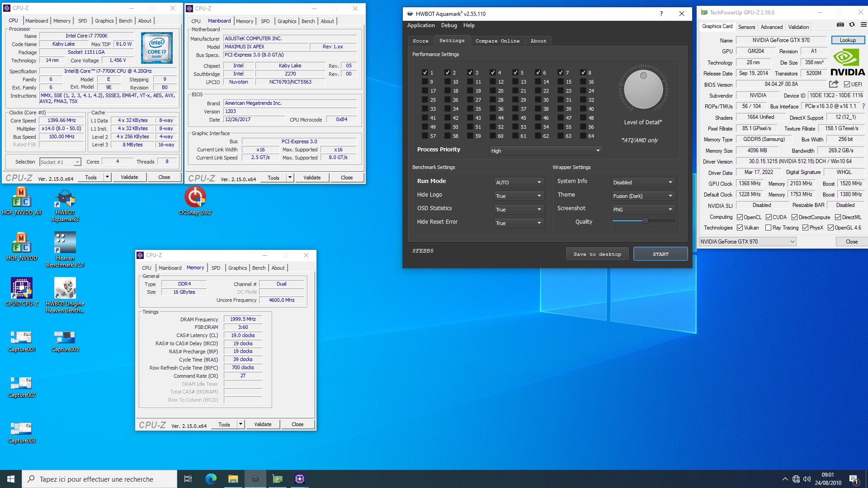
Task: Toggle the OpenCL checkbox in GPU-Z
Action: pyautogui.click(x=740, y=217)
